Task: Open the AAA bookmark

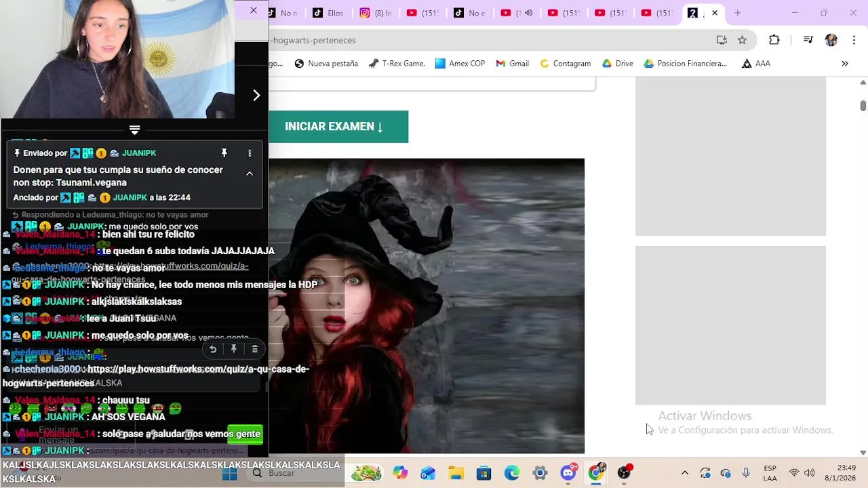Action: coord(756,64)
